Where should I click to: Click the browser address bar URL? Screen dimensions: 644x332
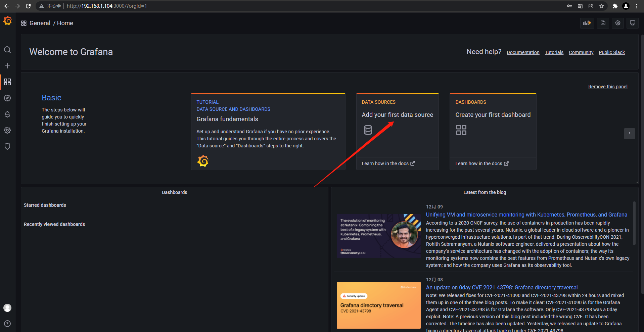(x=107, y=6)
